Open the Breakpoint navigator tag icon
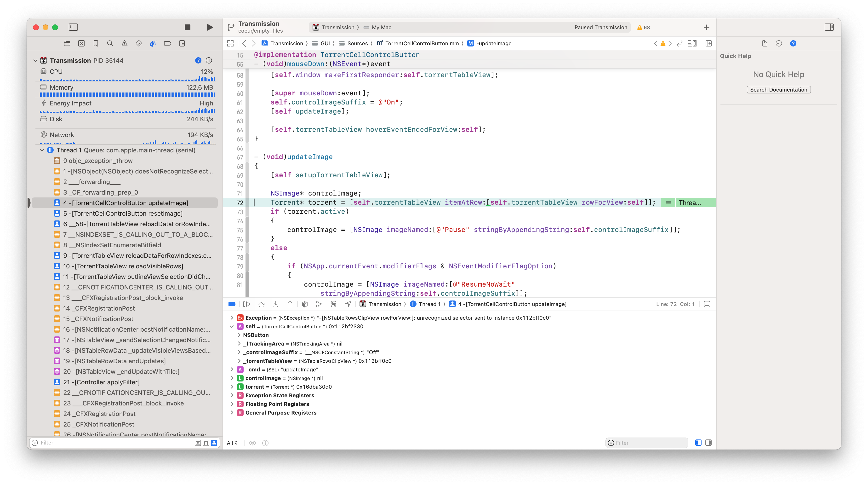The height and width of the screenshot is (485, 868). 167,43
